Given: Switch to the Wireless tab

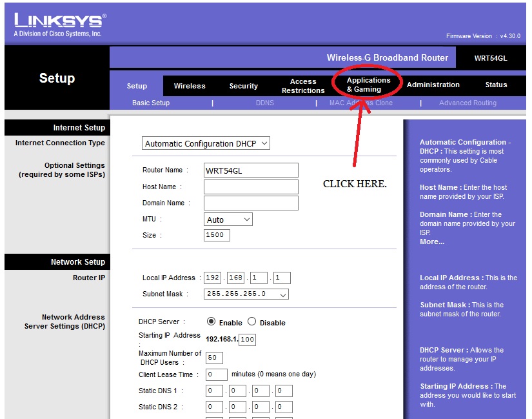Looking at the screenshot, I should [190, 86].
